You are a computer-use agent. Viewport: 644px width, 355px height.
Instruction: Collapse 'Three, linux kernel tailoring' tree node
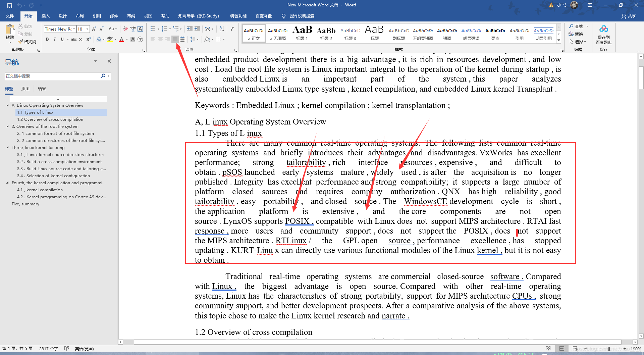click(x=7, y=148)
